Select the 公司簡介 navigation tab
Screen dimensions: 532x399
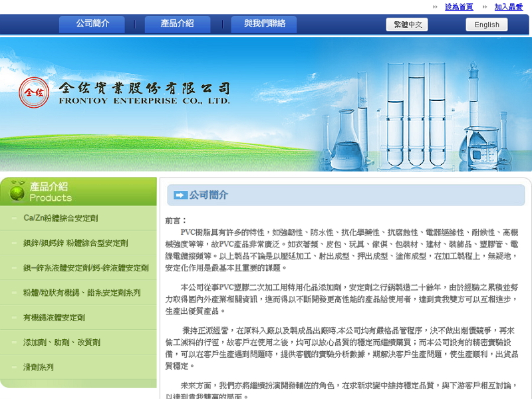tap(92, 24)
